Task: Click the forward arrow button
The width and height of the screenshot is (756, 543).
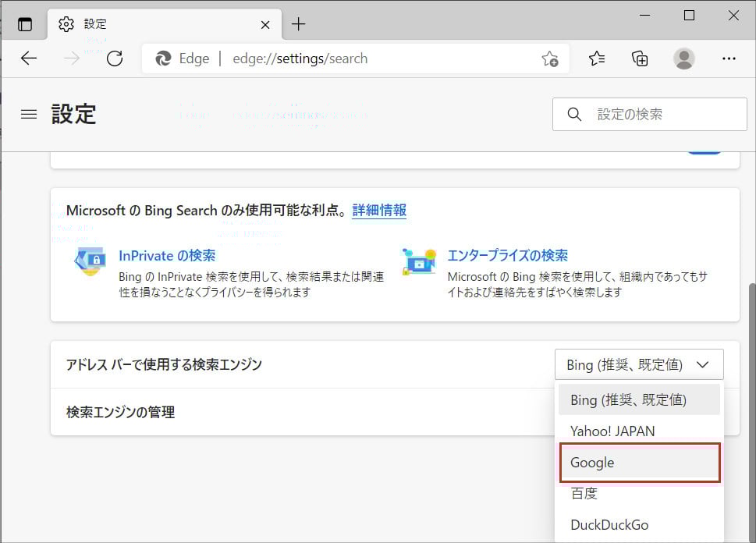Action: pos(72,59)
